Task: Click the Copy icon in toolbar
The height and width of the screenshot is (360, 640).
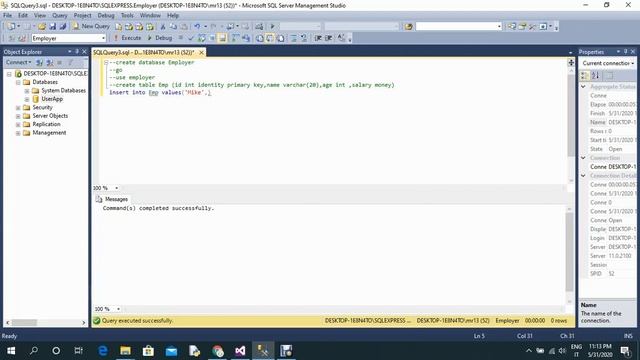Action: (173, 27)
